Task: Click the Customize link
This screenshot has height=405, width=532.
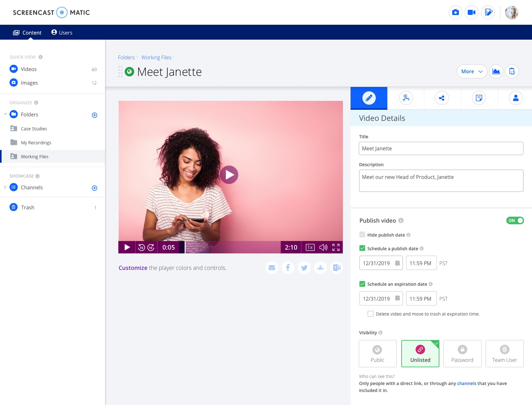Action: (x=133, y=268)
